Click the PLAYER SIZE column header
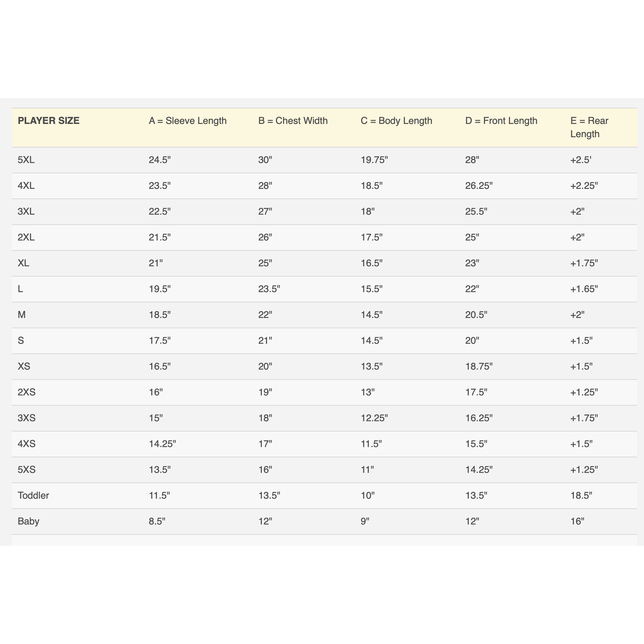Screen dimensions: 644x644 [49, 121]
